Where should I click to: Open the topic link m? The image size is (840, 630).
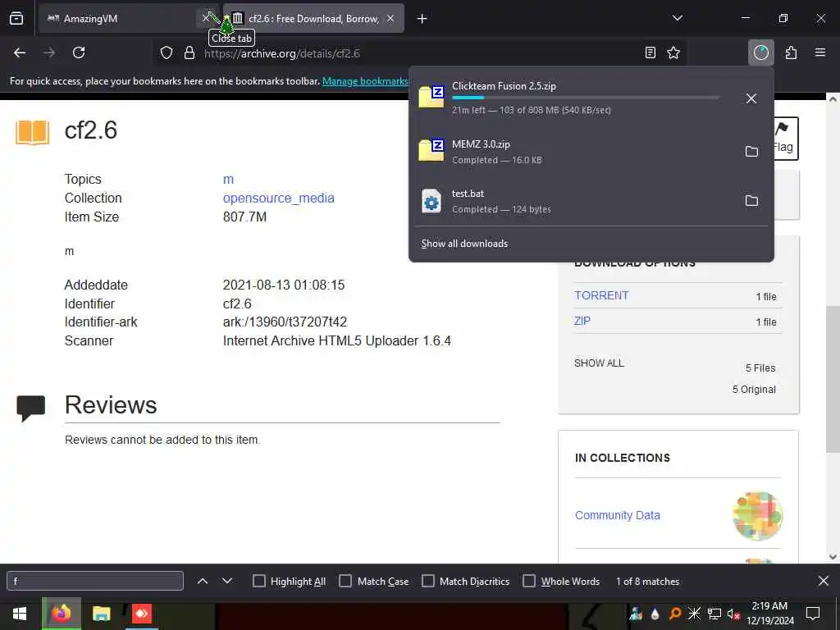(228, 180)
